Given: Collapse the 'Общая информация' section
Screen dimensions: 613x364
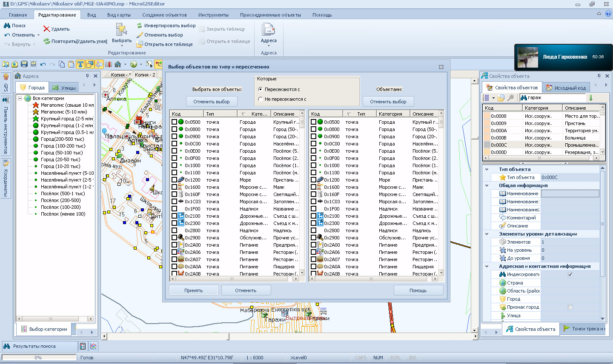Looking at the screenshot, I should pos(487,185).
